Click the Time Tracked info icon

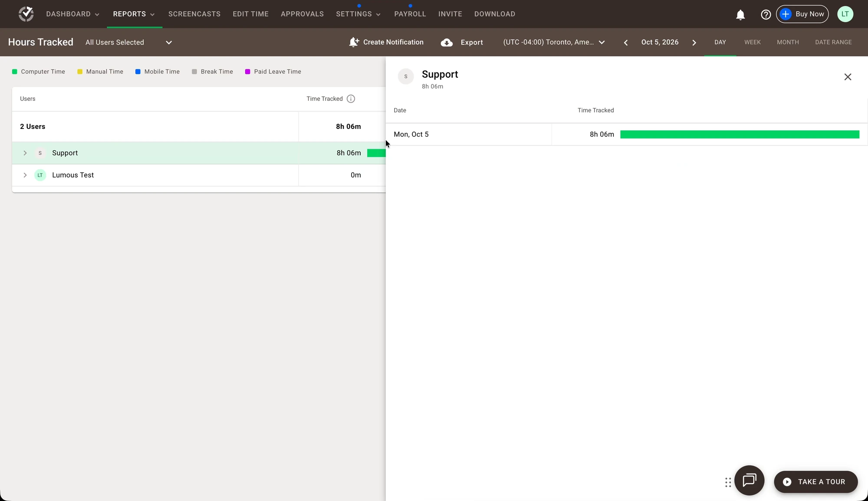coord(351,99)
